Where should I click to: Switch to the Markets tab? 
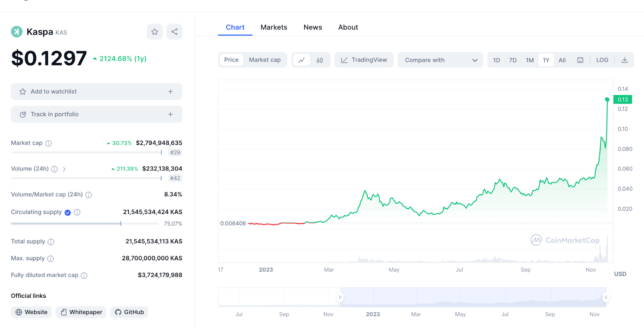(x=274, y=27)
